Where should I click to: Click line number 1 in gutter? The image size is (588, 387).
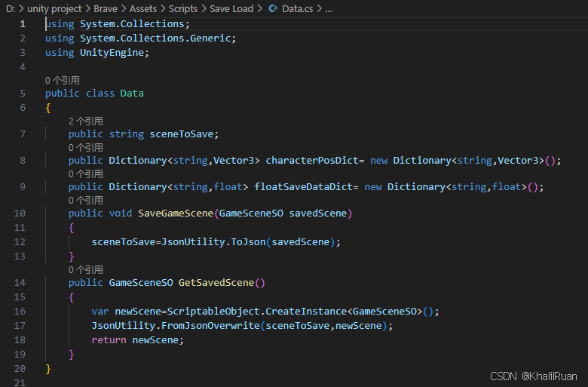click(x=23, y=24)
